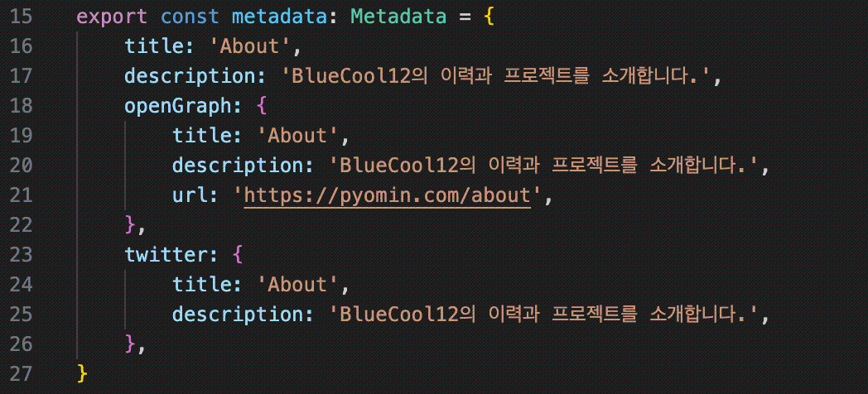
Task: Click line number 21 in the gutter
Action: [x=22, y=195]
